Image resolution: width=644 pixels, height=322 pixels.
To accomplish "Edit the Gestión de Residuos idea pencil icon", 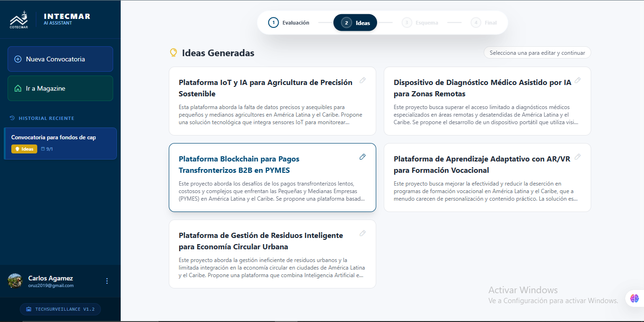I will pos(363,233).
